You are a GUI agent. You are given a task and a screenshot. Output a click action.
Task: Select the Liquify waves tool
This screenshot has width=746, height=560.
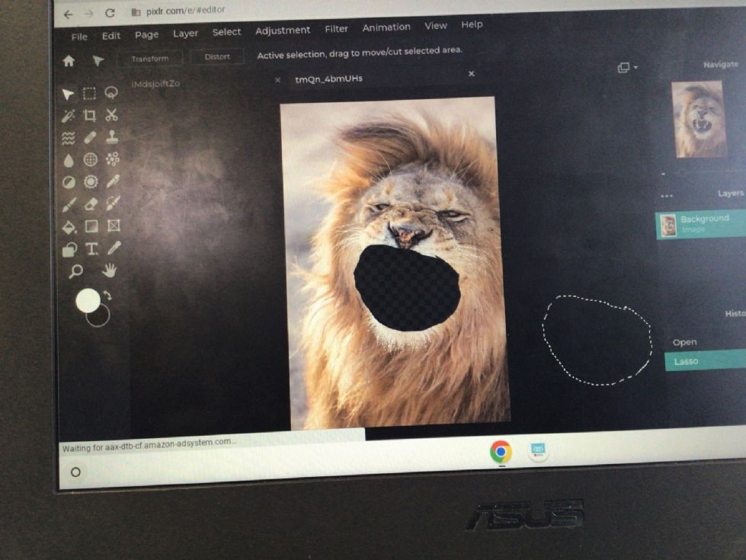(69, 139)
